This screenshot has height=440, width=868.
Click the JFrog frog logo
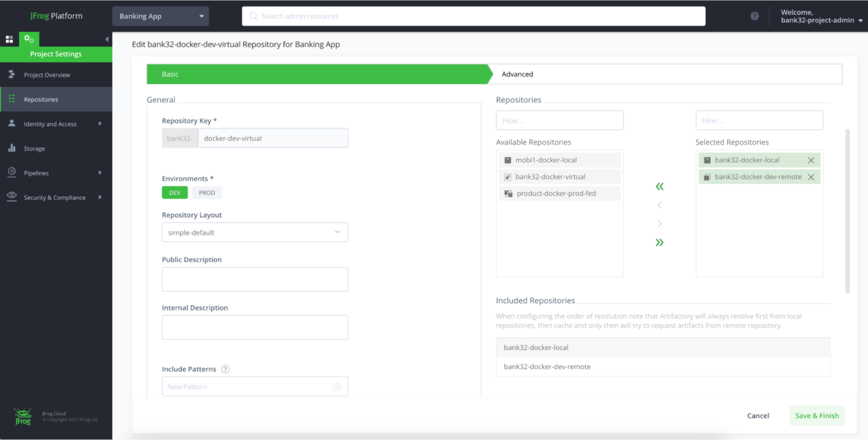tap(22, 415)
